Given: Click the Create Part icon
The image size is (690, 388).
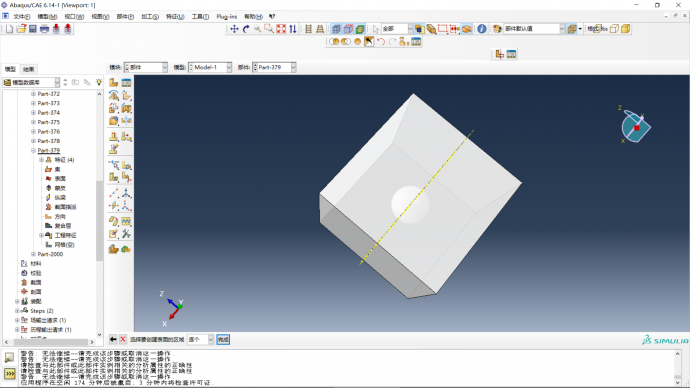Looking at the screenshot, I should point(114,82).
